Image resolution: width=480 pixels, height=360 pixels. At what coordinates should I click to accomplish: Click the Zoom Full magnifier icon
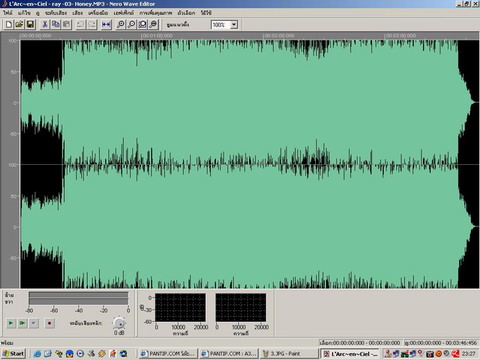[x=153, y=25]
